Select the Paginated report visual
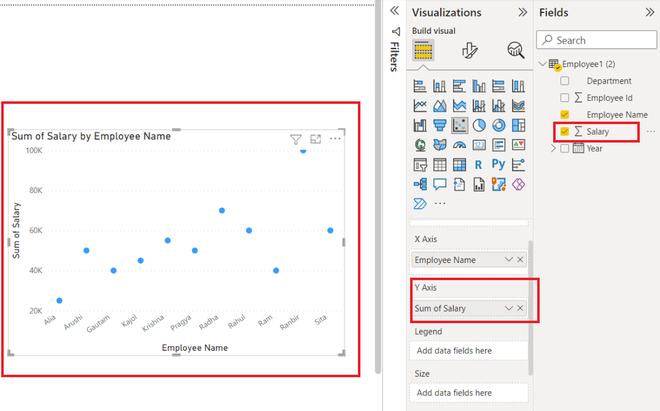This screenshot has height=411, width=660. coord(479,184)
